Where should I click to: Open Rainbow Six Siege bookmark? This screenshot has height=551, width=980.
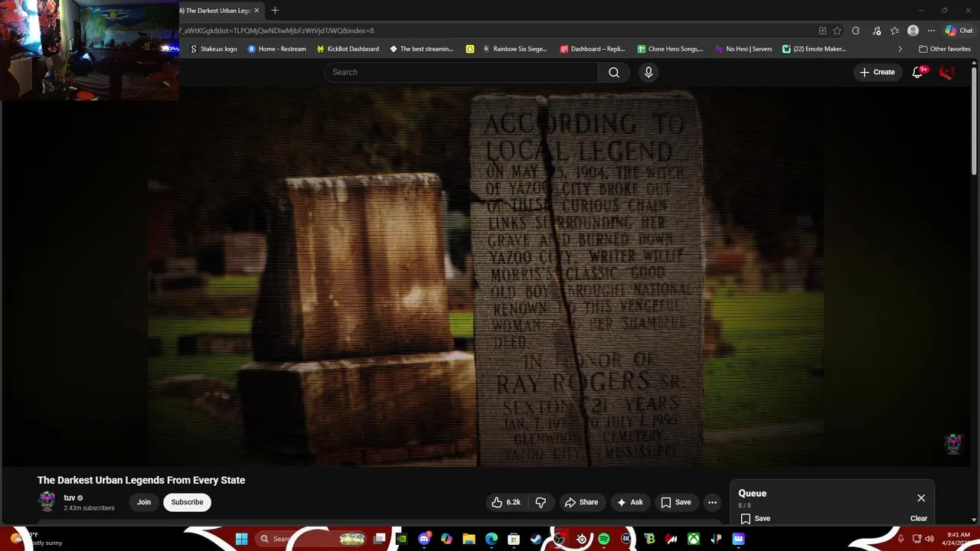514,49
